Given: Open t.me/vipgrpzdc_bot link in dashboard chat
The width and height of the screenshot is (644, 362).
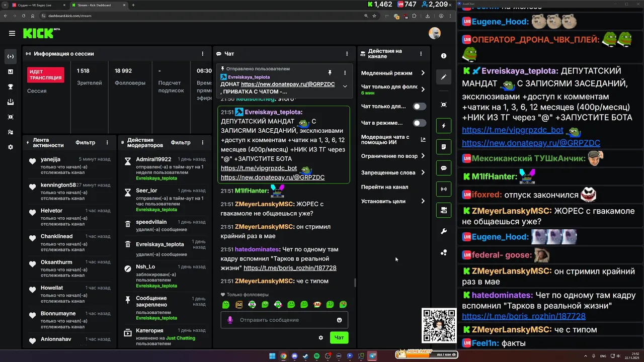Looking at the screenshot, I should (x=259, y=168).
